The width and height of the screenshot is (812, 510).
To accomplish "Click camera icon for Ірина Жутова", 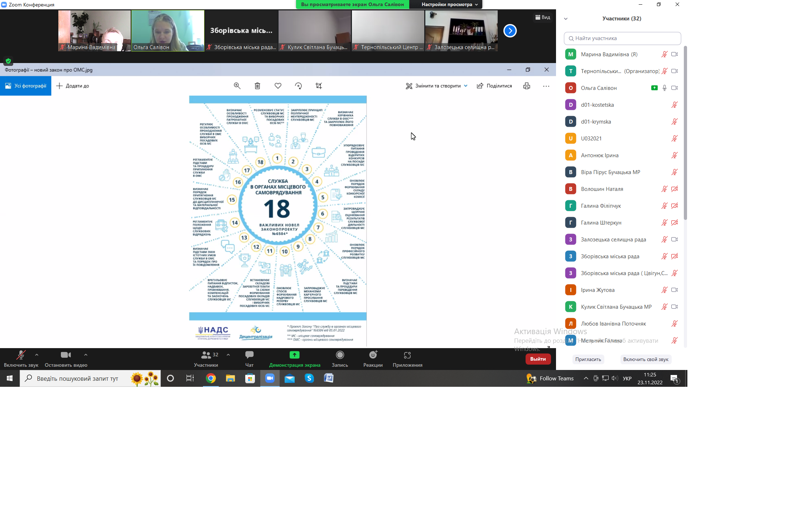I will [x=675, y=290].
